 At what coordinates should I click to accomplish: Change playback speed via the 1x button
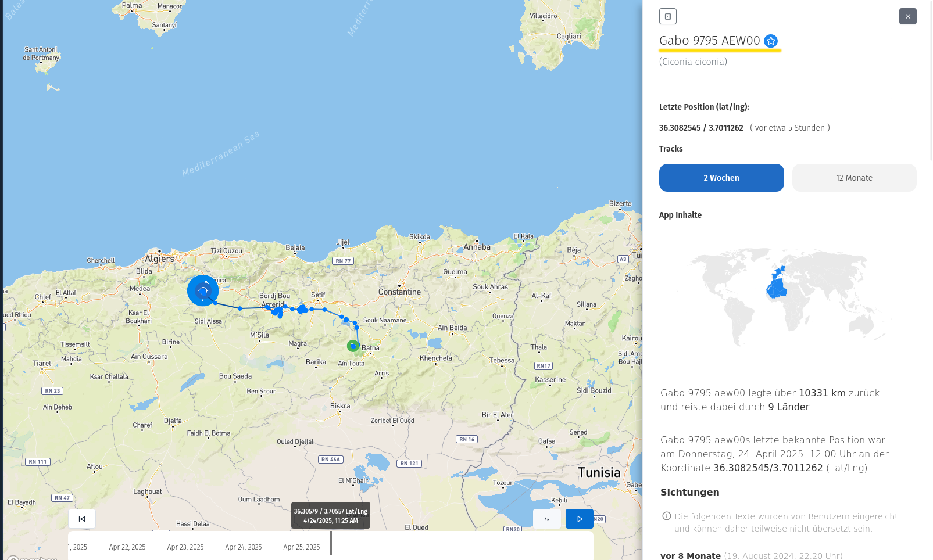click(x=547, y=519)
